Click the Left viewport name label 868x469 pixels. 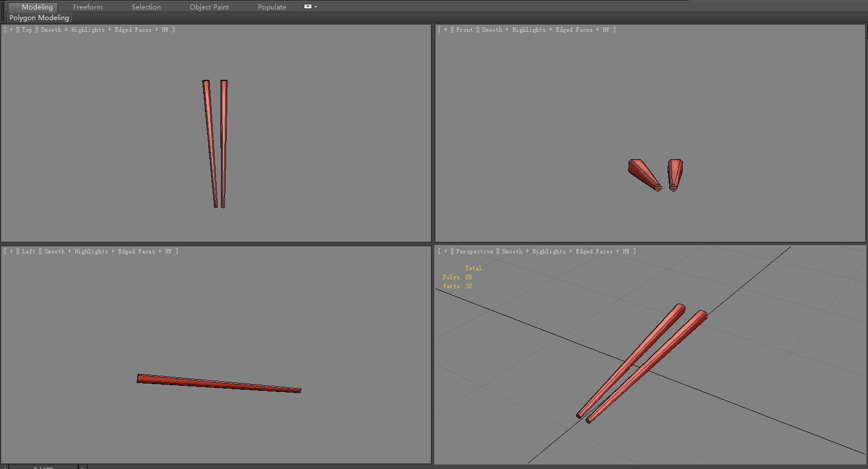click(x=28, y=251)
